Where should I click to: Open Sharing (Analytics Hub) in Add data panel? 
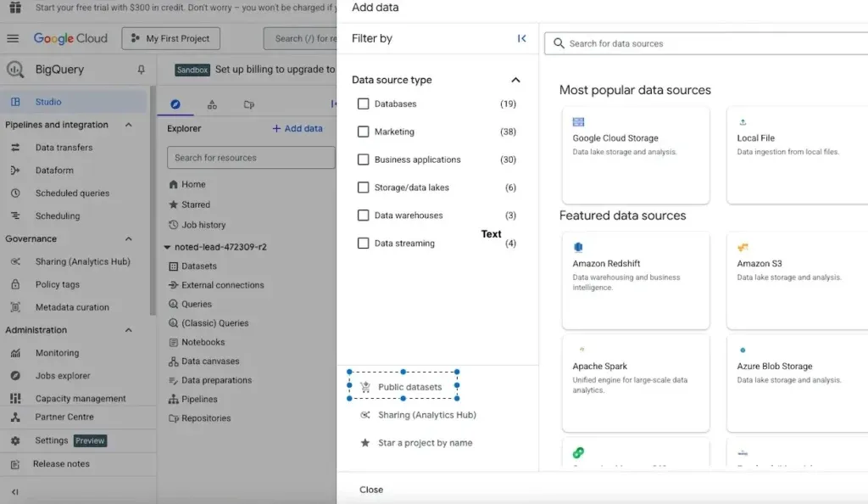pyautogui.click(x=426, y=415)
